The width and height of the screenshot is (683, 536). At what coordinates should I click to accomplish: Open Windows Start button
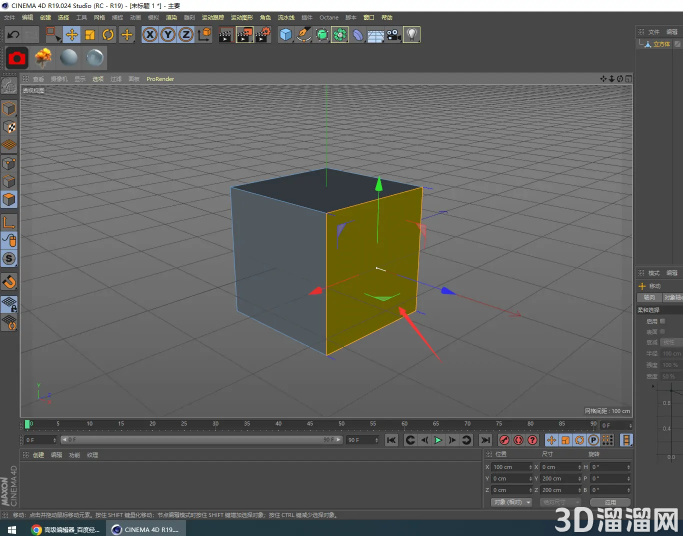coord(12,529)
